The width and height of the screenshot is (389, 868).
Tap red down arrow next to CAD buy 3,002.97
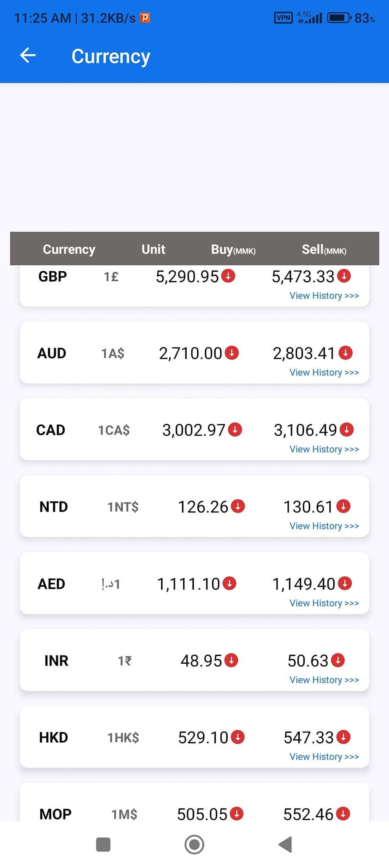click(x=235, y=429)
